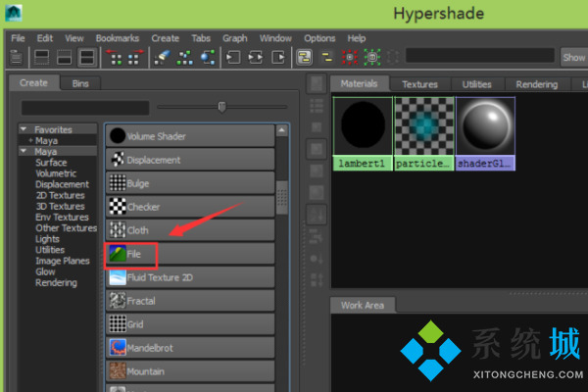588x392 pixels.
Task: Click the Clear Graph eraser toolbar icon
Action: pos(162,58)
